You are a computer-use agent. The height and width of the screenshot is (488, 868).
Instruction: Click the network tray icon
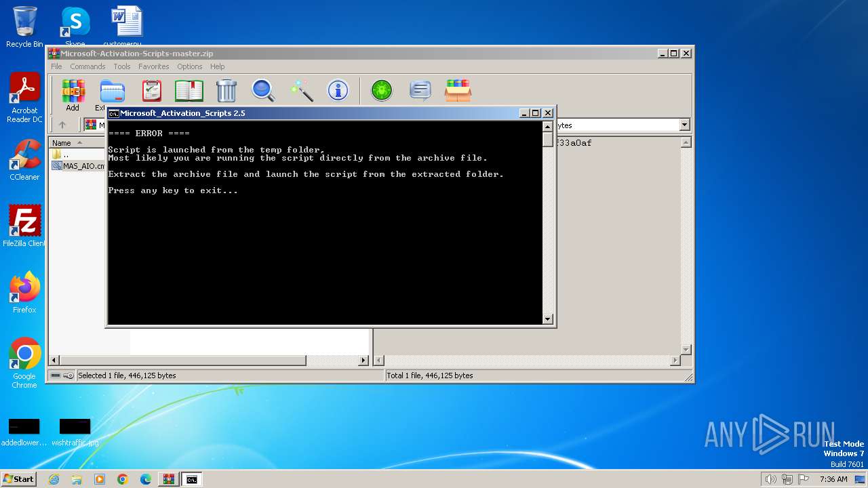point(787,479)
